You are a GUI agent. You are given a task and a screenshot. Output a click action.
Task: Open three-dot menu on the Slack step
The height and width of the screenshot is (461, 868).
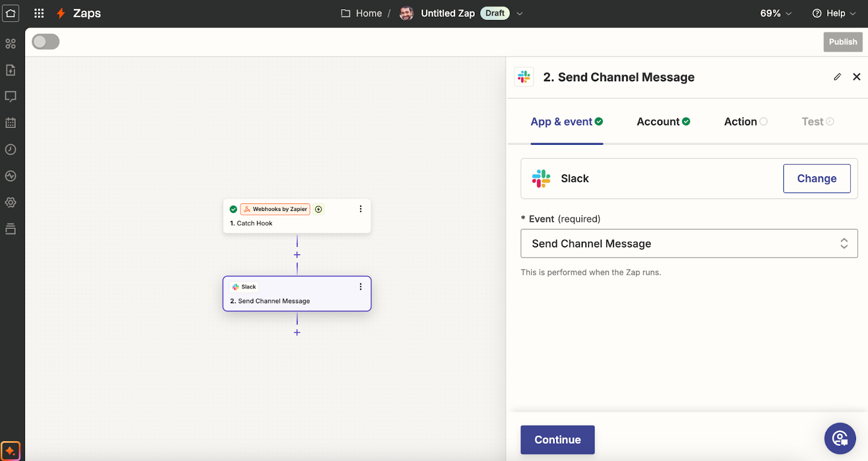click(x=361, y=286)
